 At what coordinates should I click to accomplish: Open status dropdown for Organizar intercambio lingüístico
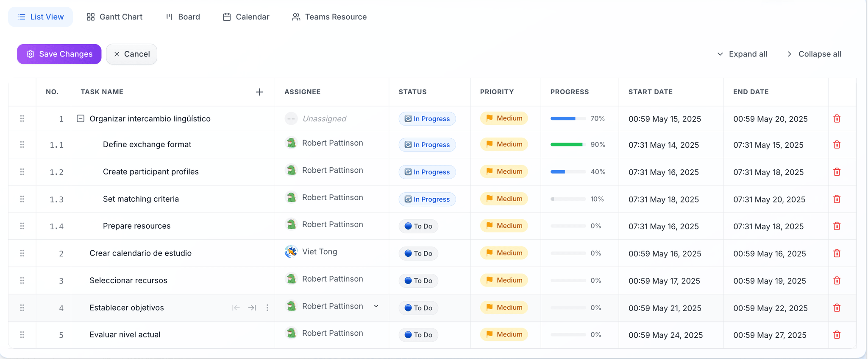pyautogui.click(x=427, y=119)
